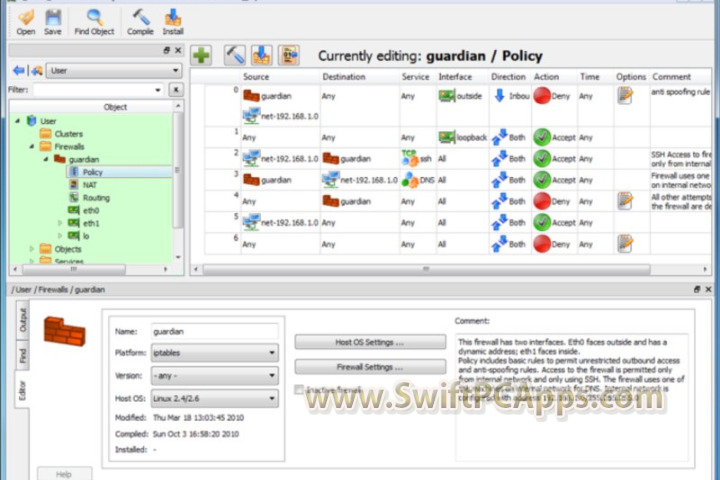Click the Name field containing guardian
720x480 pixels.
[x=214, y=331]
